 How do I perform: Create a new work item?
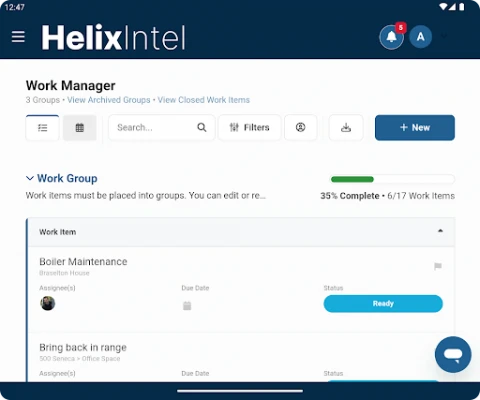pyautogui.click(x=415, y=128)
